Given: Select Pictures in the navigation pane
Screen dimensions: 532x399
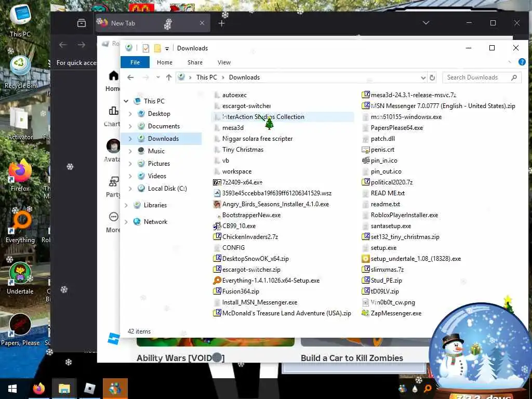Looking at the screenshot, I should click(159, 164).
